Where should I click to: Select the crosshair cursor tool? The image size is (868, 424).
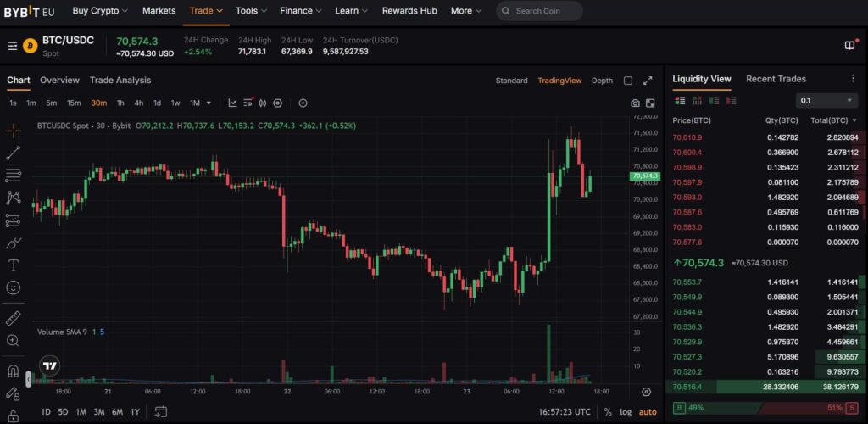click(x=14, y=131)
